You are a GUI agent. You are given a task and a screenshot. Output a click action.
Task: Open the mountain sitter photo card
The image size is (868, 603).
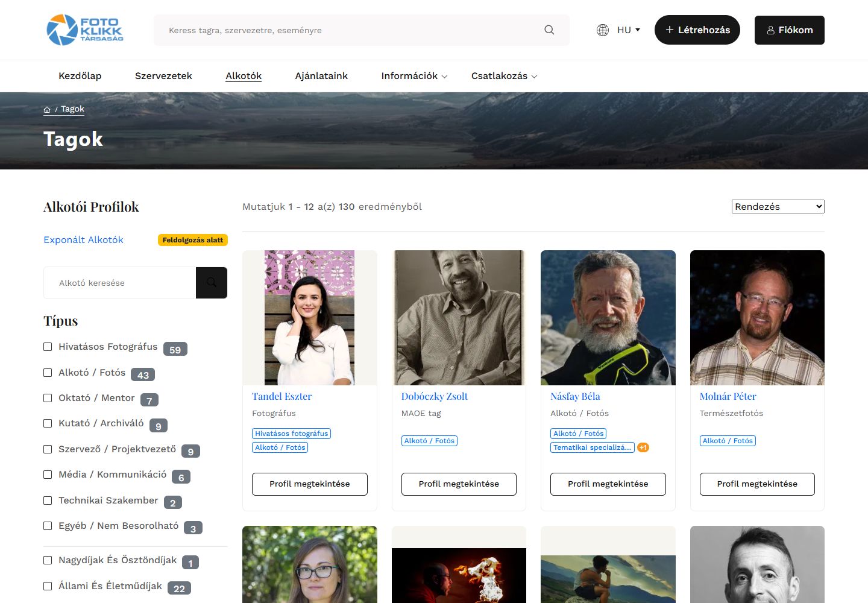pos(608,564)
